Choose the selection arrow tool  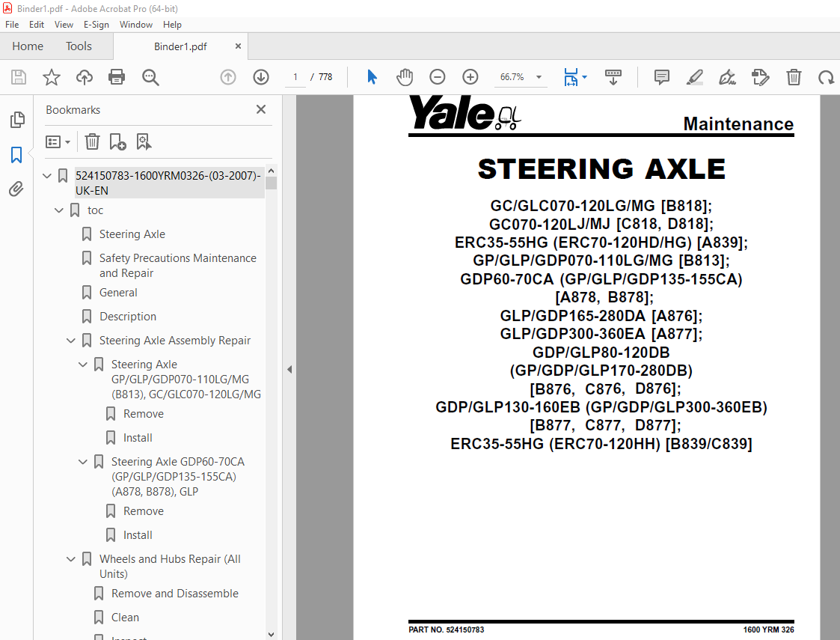(372, 77)
